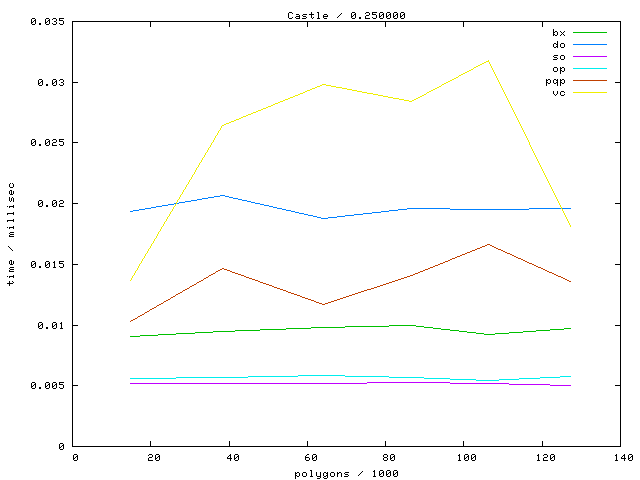Click the 20 tick label on the x-axis
Screen dimensions: 640x480
(153, 458)
